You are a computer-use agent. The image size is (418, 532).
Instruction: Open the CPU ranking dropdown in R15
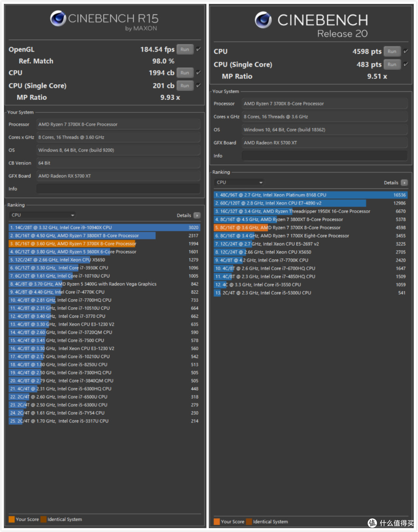tap(42, 215)
